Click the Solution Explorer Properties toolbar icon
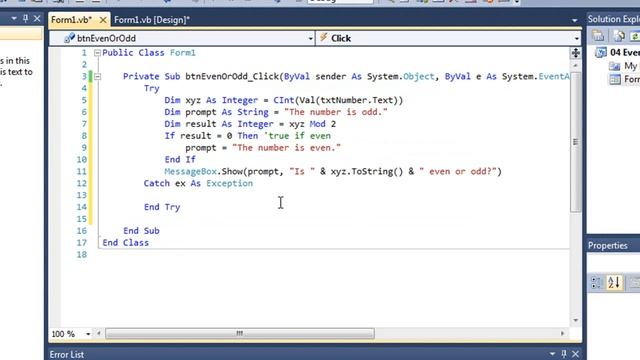Screen dimensions: 640x360 point(598,36)
